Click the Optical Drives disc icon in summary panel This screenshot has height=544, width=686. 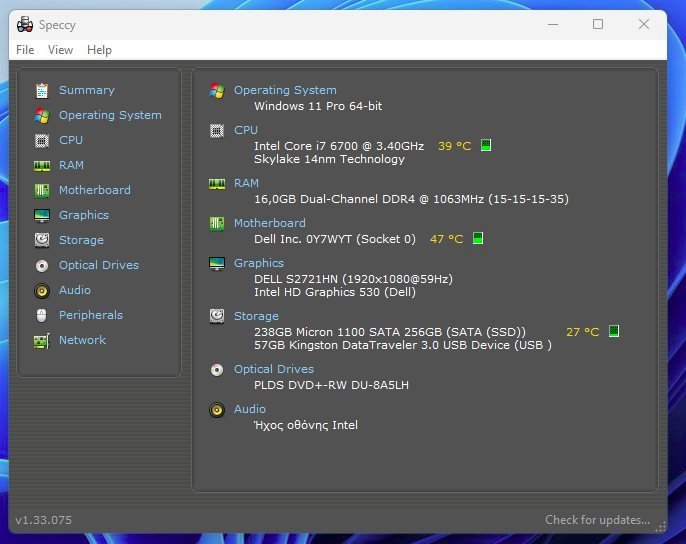pos(217,370)
